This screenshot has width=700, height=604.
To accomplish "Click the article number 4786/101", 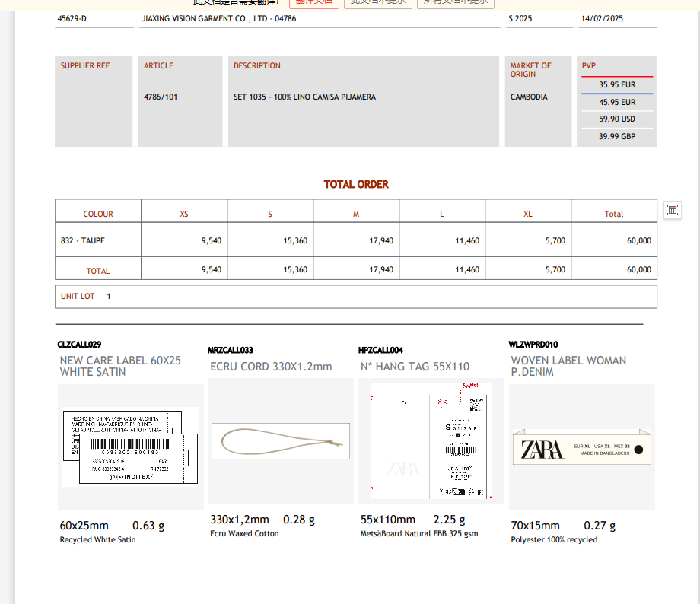I will (161, 97).
